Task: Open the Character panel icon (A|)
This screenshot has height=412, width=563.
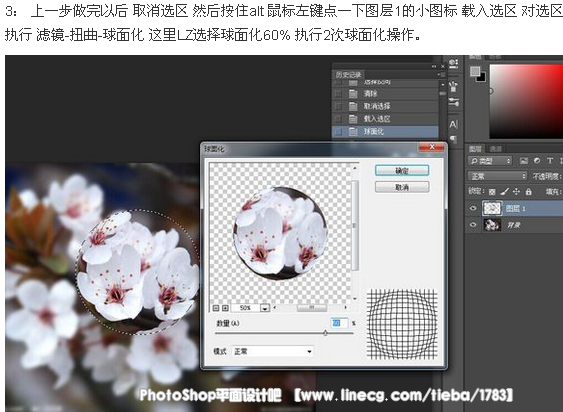Action: point(453,125)
